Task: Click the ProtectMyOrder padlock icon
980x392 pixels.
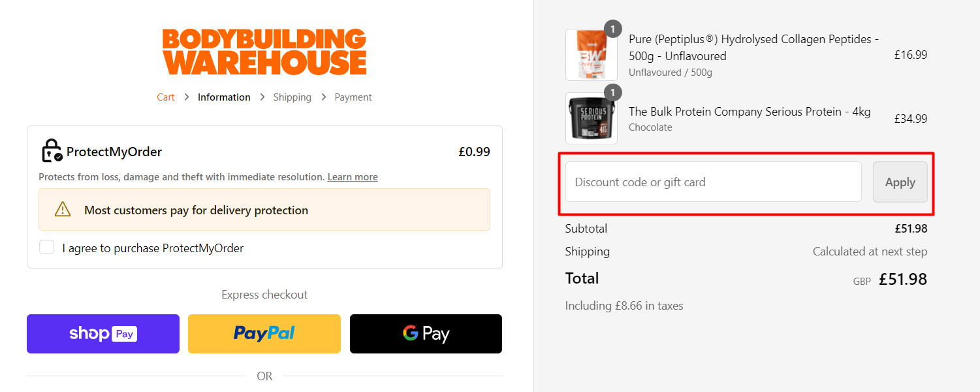Action: click(x=52, y=150)
